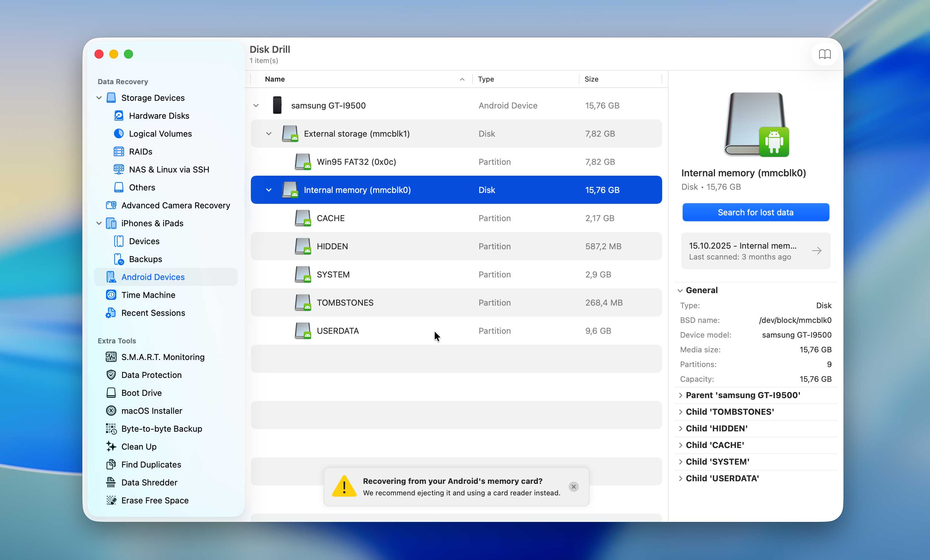930x560 pixels.
Task: Open Byte-to-byte Backup tool
Action: tap(161, 429)
